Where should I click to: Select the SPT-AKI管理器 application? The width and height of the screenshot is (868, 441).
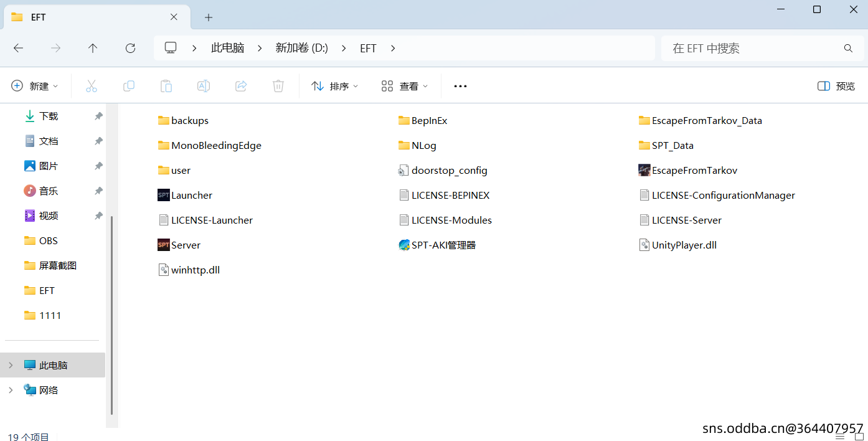coord(437,245)
